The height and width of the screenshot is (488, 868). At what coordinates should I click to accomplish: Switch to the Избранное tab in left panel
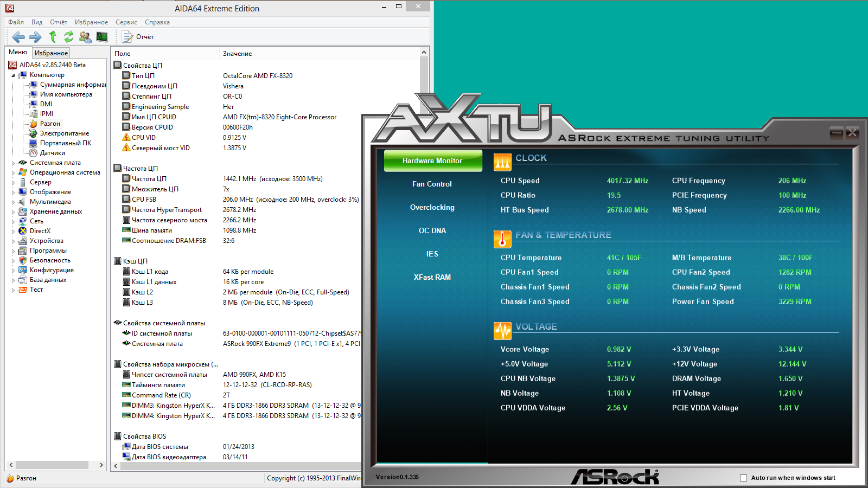click(x=51, y=53)
